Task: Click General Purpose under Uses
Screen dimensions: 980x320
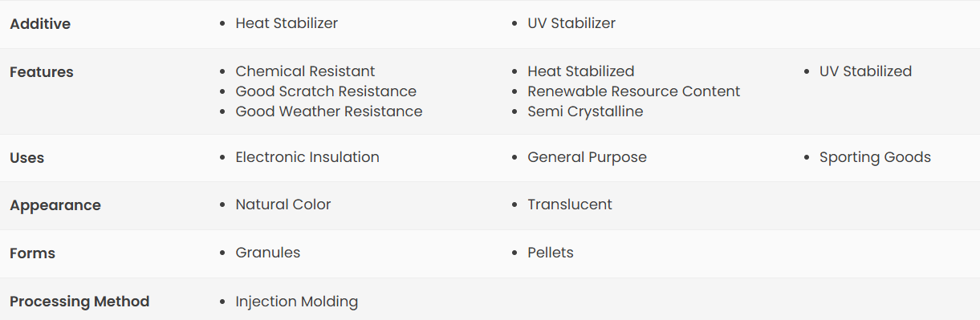Action: click(x=587, y=157)
